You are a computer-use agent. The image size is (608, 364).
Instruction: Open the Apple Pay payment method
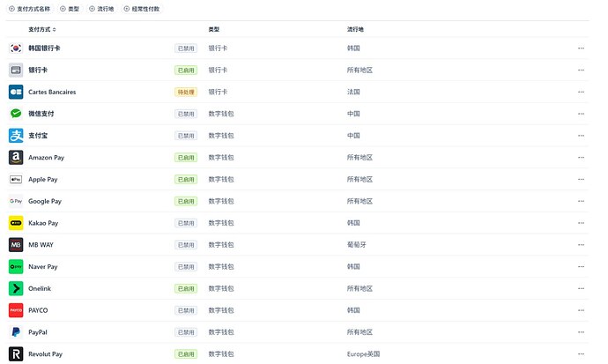[297, 180]
